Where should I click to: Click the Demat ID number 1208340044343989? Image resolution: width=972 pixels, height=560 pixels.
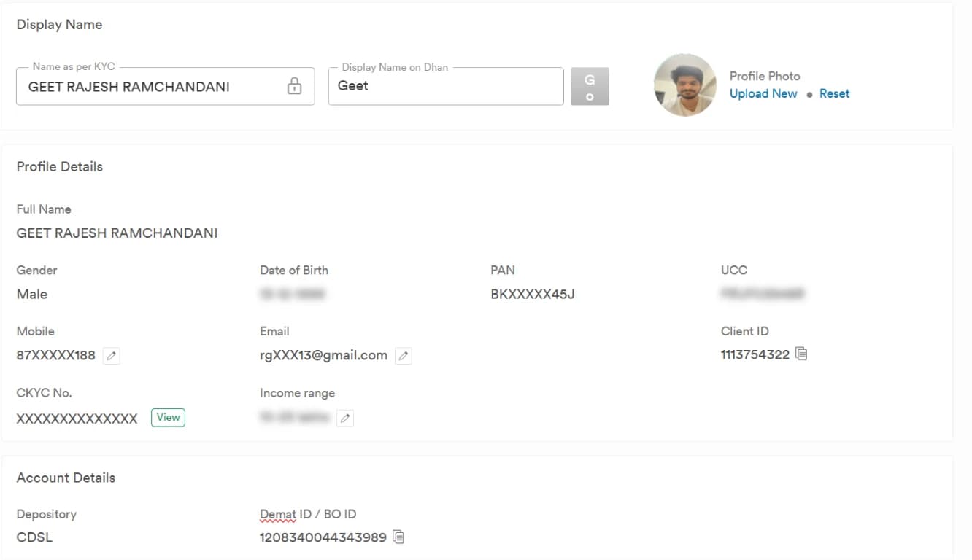coord(323,537)
